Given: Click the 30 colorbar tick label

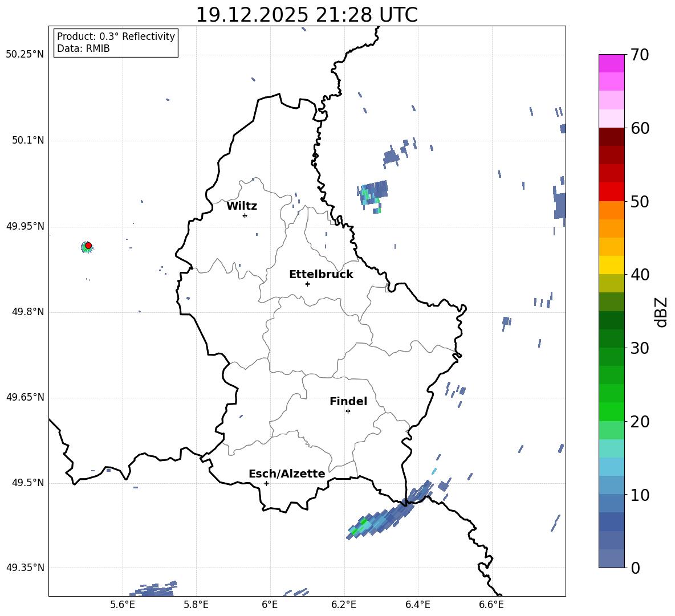Looking at the screenshot, I should pos(639,348).
